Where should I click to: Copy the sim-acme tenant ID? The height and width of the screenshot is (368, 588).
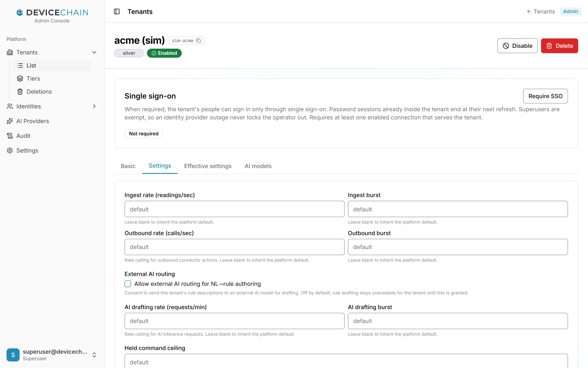(198, 40)
